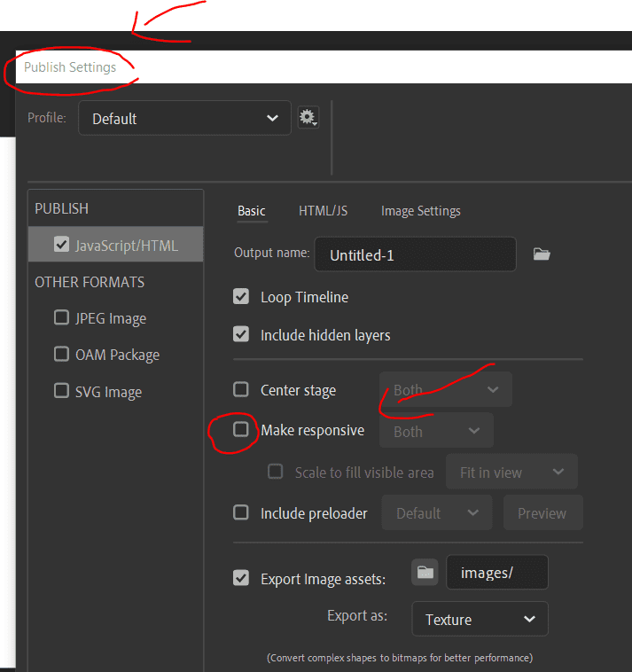Toggle JavaScript/HTML publish checkbox
The height and width of the screenshot is (672, 632).
61,245
